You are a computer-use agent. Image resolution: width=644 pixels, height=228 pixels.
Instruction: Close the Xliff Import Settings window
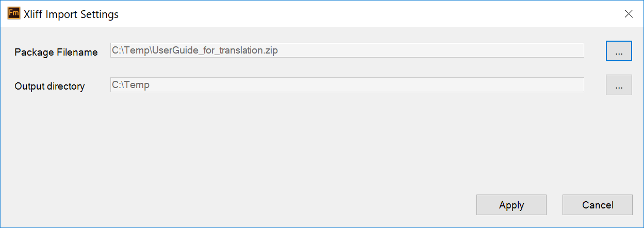pos(629,14)
